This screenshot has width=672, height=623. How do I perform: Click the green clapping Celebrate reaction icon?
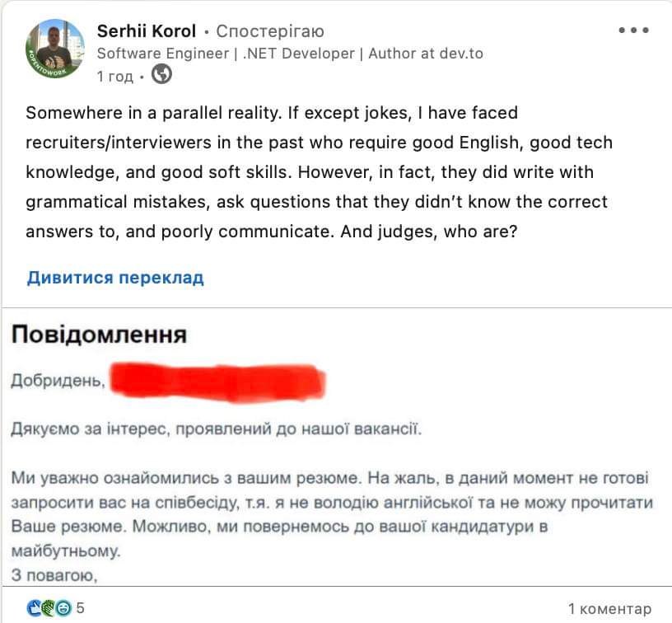click(x=48, y=609)
